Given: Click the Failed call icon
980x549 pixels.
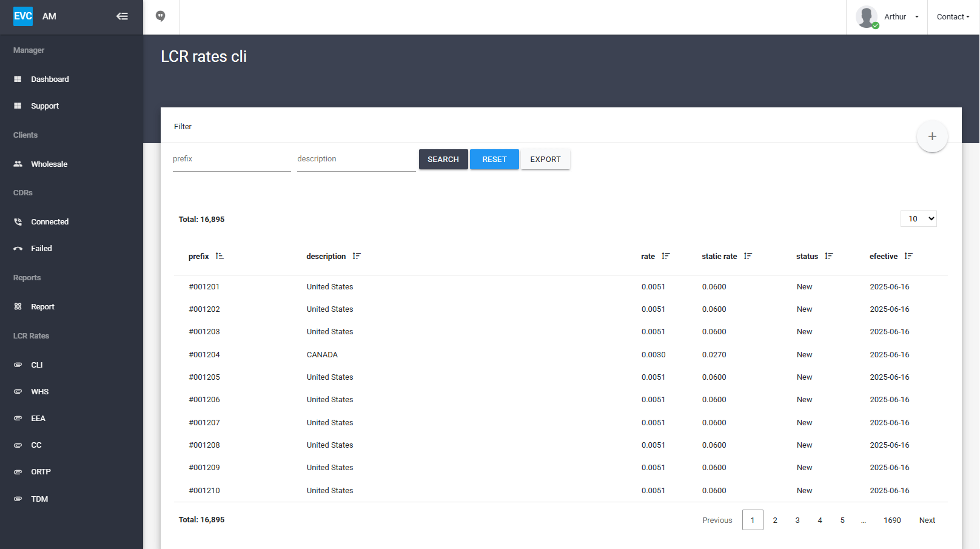Looking at the screenshot, I should coord(18,248).
